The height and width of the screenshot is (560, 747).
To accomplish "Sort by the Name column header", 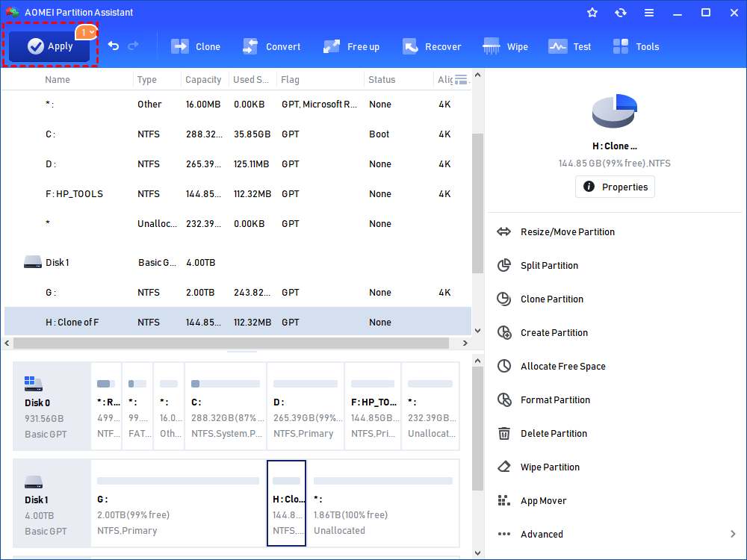I will point(58,80).
